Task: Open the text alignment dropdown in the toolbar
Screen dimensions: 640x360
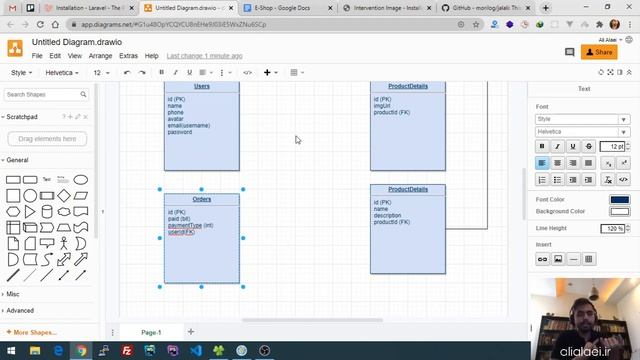Action: click(x=206, y=72)
